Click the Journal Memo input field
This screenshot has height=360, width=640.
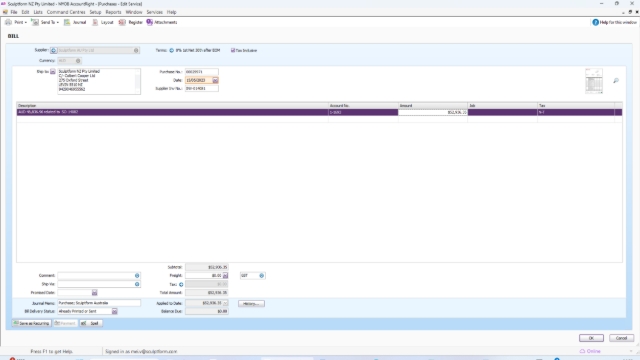coord(99,303)
